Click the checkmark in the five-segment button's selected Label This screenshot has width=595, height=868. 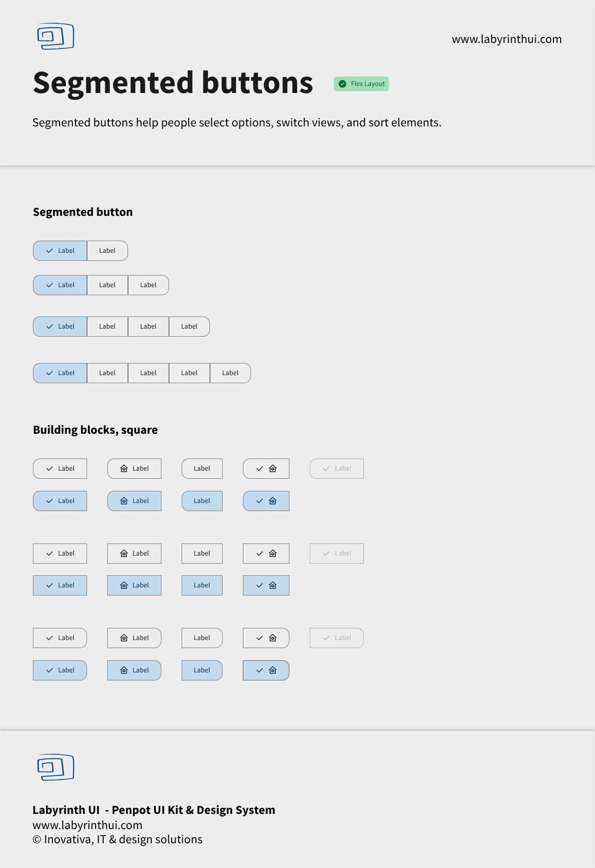(50, 373)
